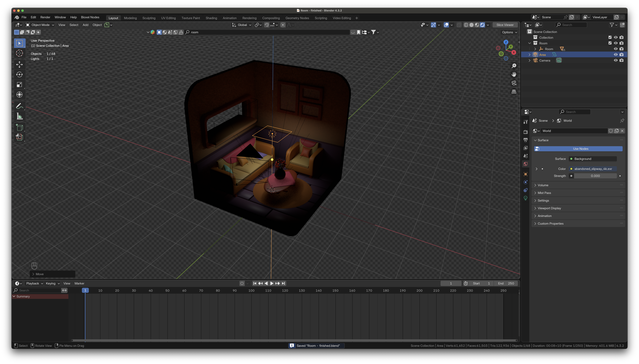
Task: Open the light Object Data tab
Action: pyautogui.click(x=526, y=198)
